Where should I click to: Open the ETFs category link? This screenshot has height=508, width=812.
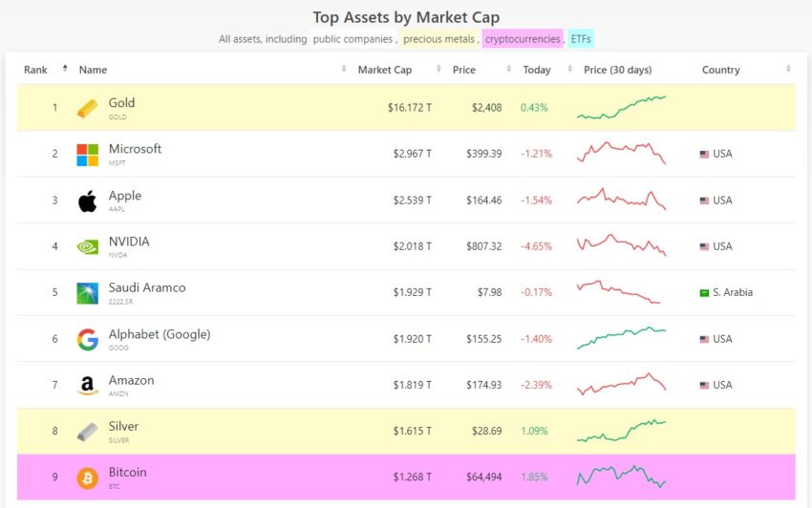pos(581,39)
